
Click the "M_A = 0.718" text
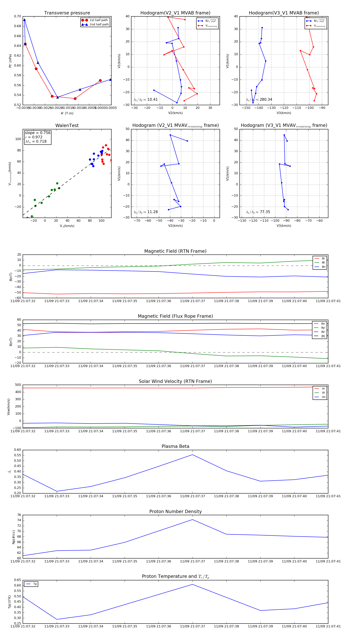click(36, 141)
